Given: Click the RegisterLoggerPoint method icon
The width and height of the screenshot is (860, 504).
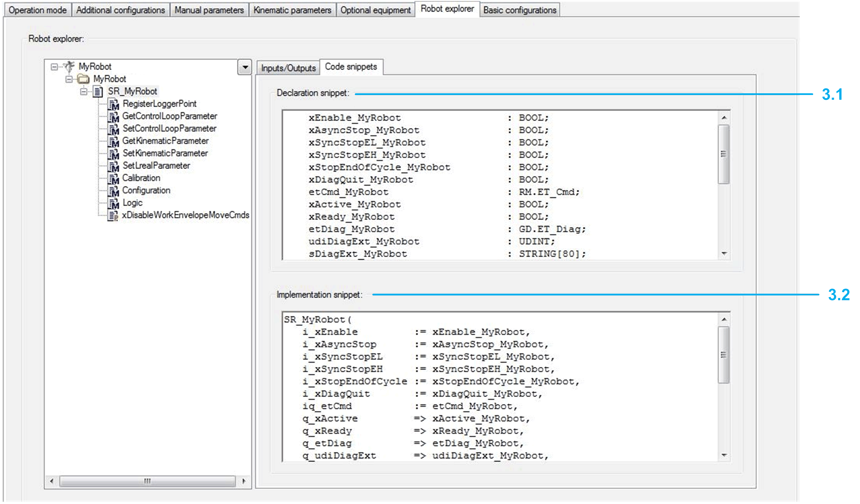Looking at the screenshot, I should click(113, 104).
